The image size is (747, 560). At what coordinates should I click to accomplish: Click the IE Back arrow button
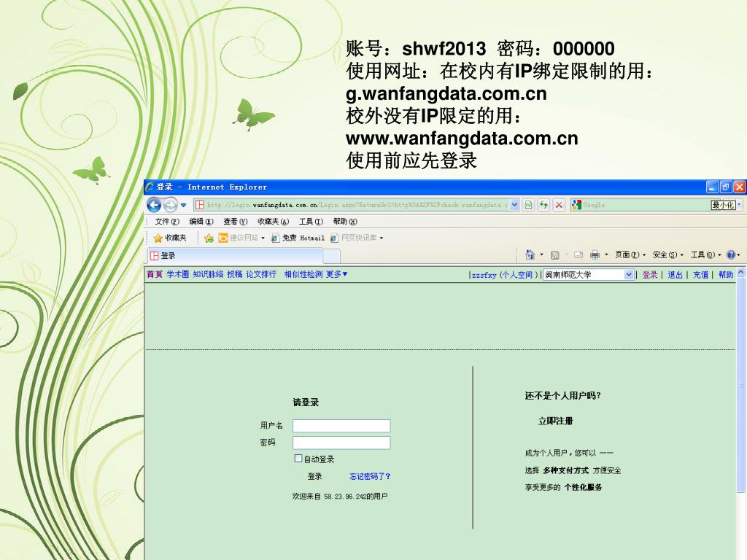pyautogui.click(x=154, y=205)
